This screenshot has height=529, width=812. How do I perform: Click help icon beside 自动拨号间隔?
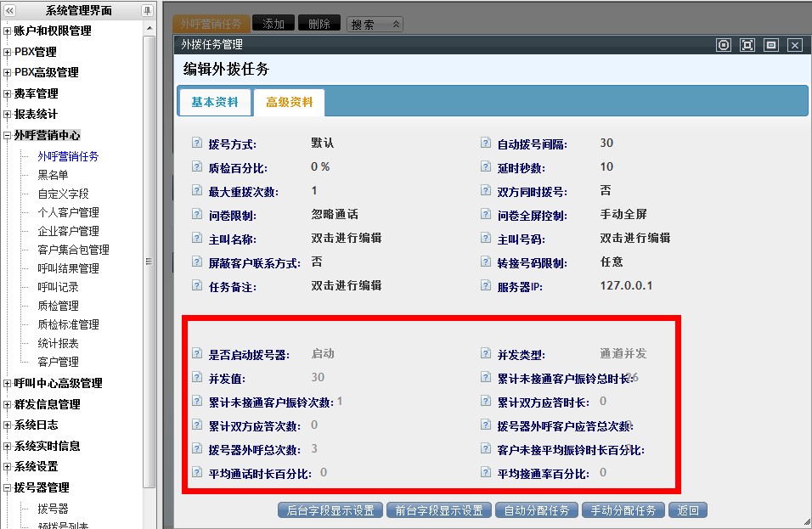tap(485, 143)
